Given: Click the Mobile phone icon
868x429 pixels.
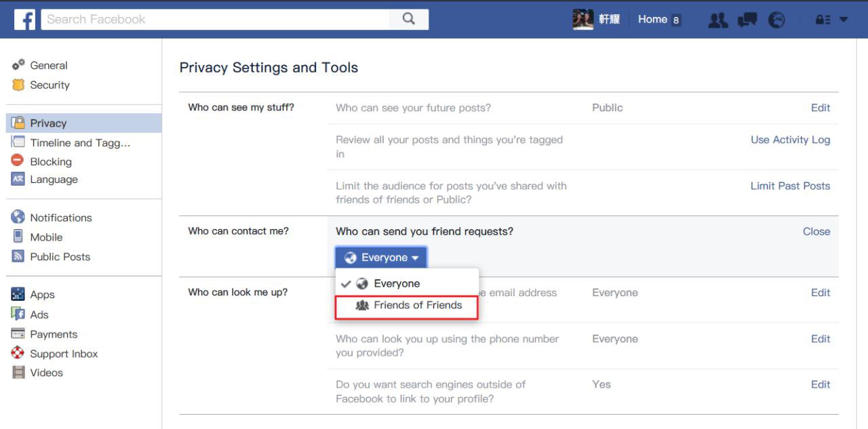Looking at the screenshot, I should pyautogui.click(x=18, y=237).
